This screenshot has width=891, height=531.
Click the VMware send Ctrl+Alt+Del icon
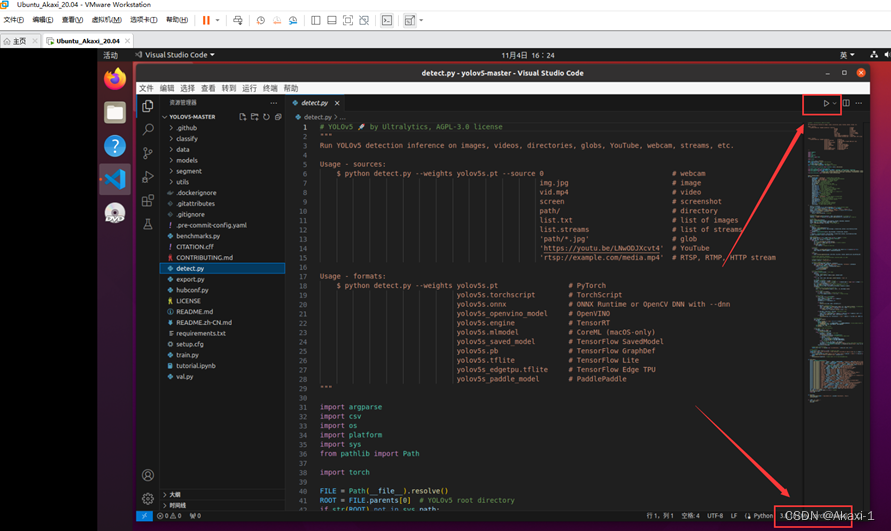pyautogui.click(x=238, y=20)
